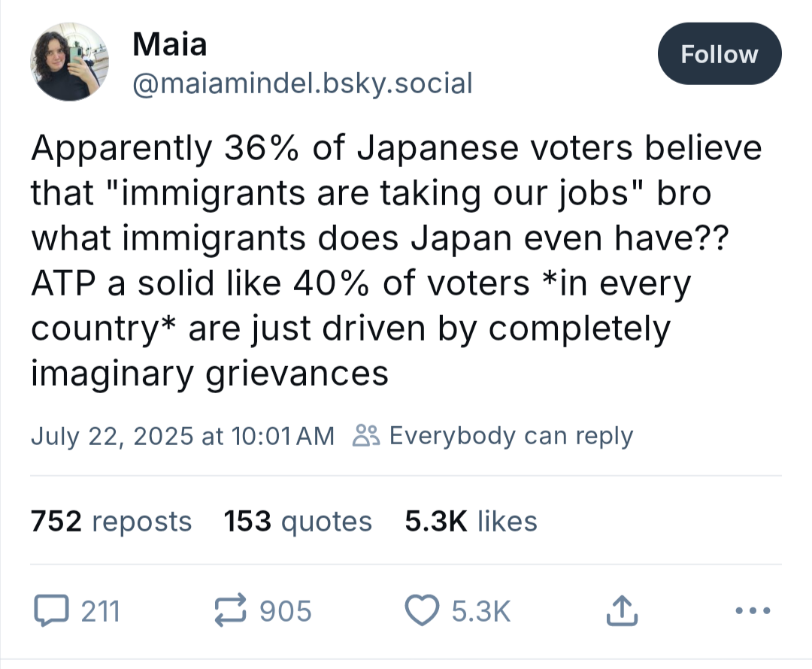
Task: Click the display name Maia
Action: point(169,44)
